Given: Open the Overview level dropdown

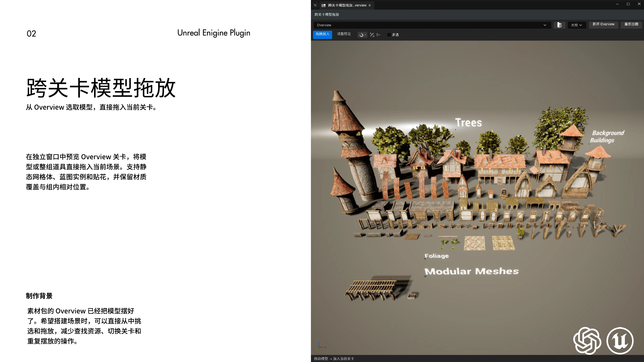Looking at the screenshot, I should pyautogui.click(x=432, y=25).
